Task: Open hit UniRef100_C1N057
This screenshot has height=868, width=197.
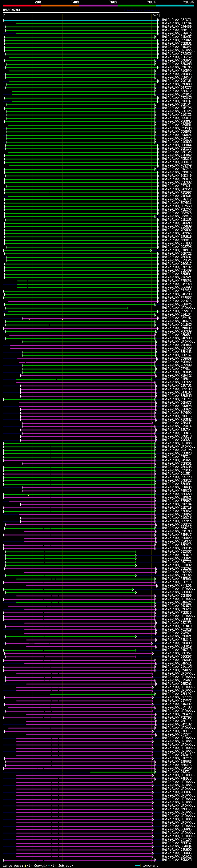Action: (x=177, y=37)
